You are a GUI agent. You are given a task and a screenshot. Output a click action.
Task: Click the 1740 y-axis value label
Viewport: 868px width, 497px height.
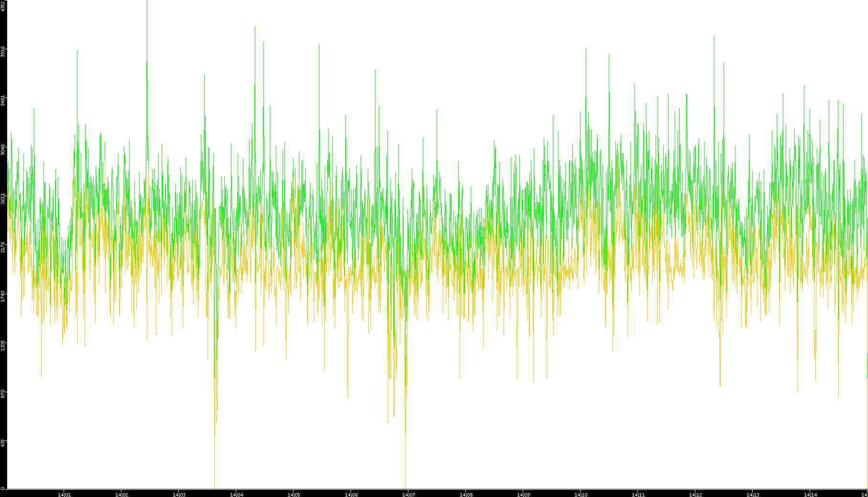tap(3, 296)
